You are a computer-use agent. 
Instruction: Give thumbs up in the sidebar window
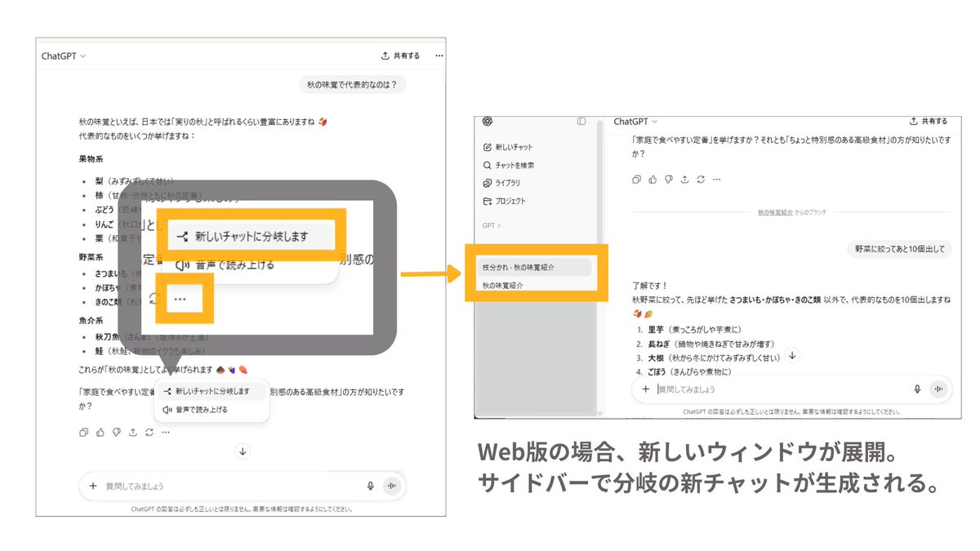point(653,179)
